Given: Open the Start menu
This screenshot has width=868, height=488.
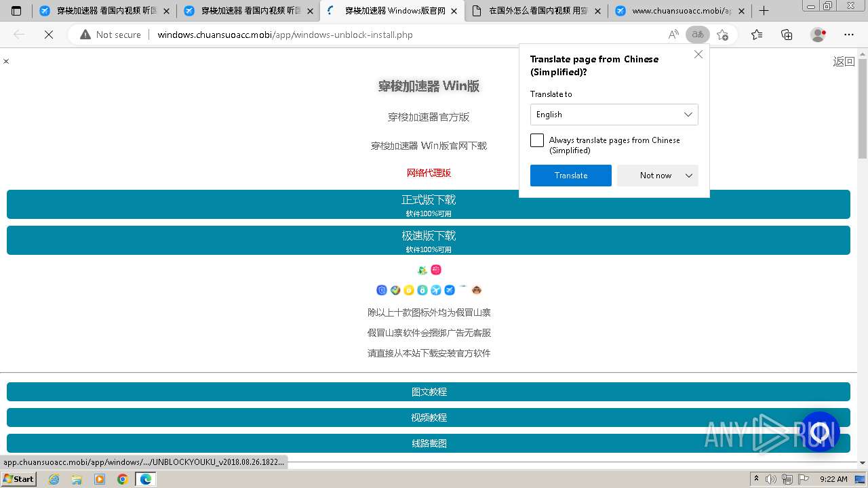Looking at the screenshot, I should [x=19, y=479].
